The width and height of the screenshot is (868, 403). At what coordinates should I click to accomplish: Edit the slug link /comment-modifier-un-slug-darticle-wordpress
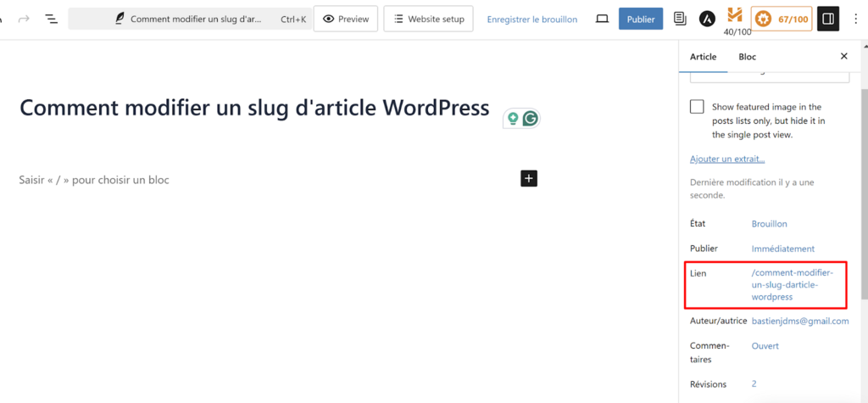793,285
